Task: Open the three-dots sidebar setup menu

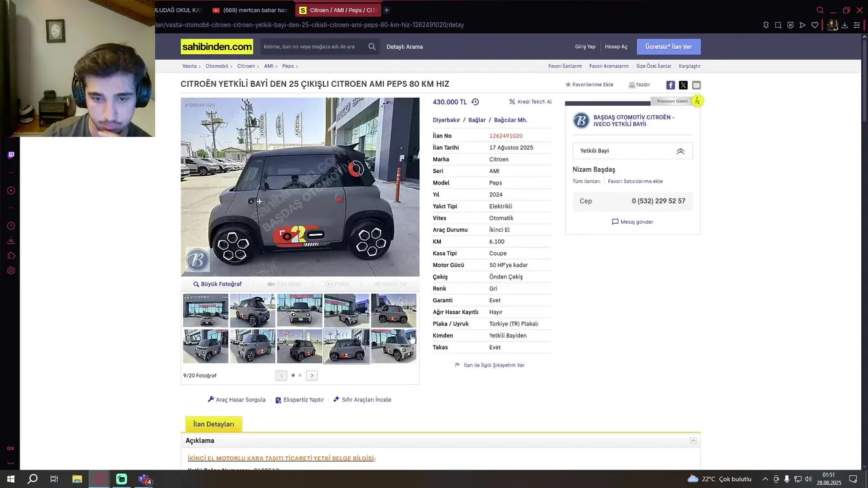Action: [x=11, y=464]
